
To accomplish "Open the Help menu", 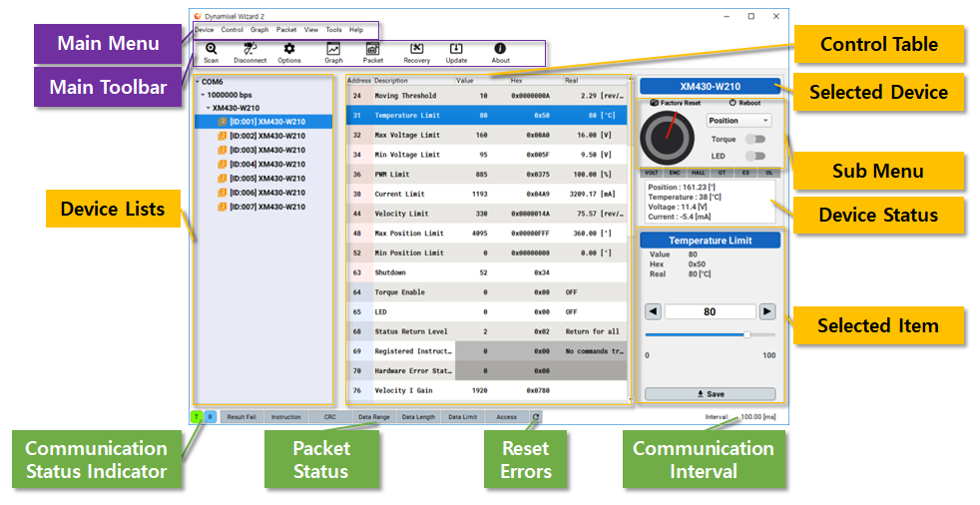I will pyautogui.click(x=356, y=30).
